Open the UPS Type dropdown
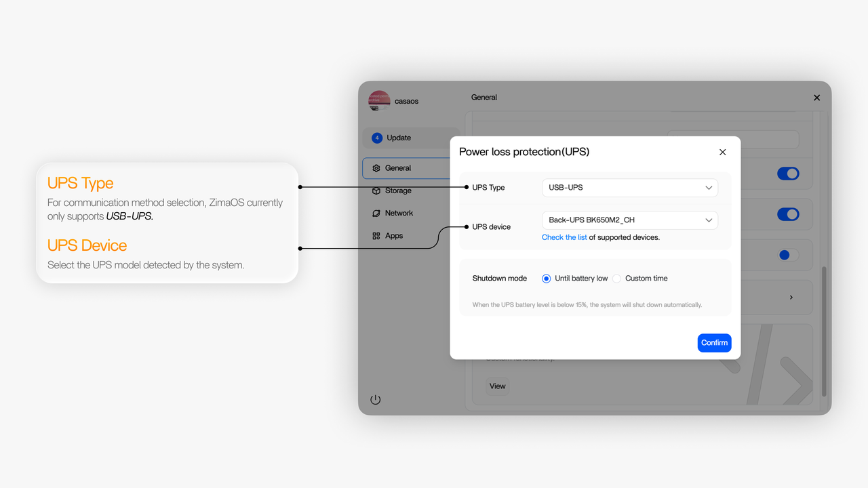 (x=629, y=188)
